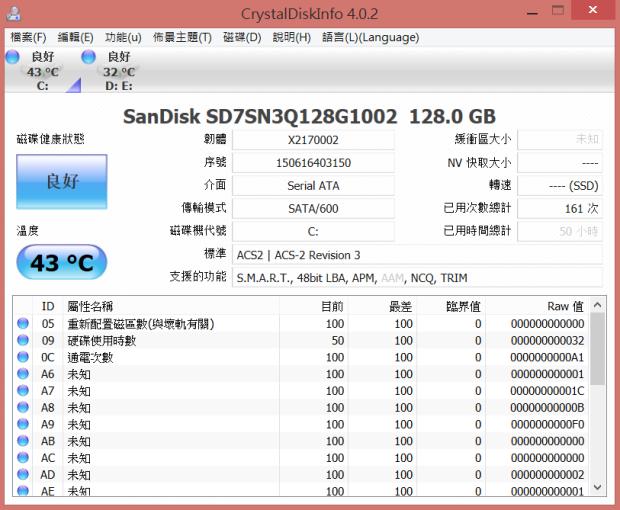This screenshot has width=620, height=510.
Task: Click status orb for attribute A6 row
Action: pyautogui.click(x=23, y=374)
